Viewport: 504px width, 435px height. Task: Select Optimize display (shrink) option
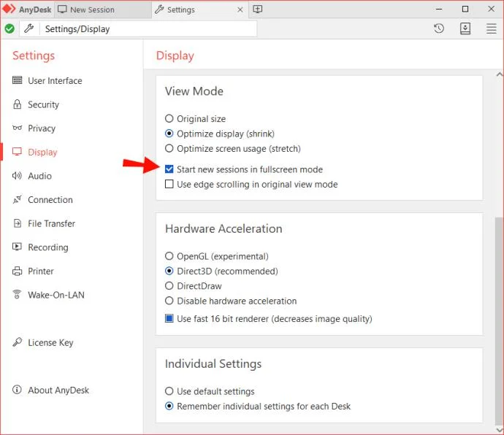(169, 134)
